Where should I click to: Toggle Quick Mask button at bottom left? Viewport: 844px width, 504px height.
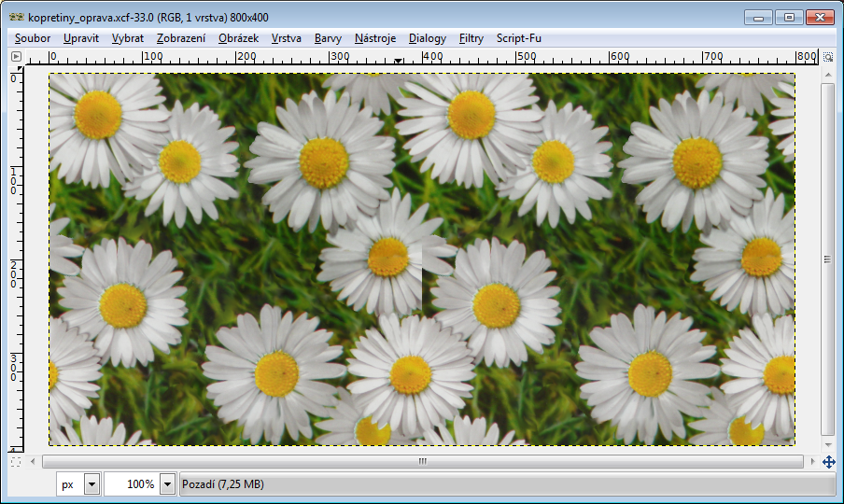pyautogui.click(x=16, y=461)
